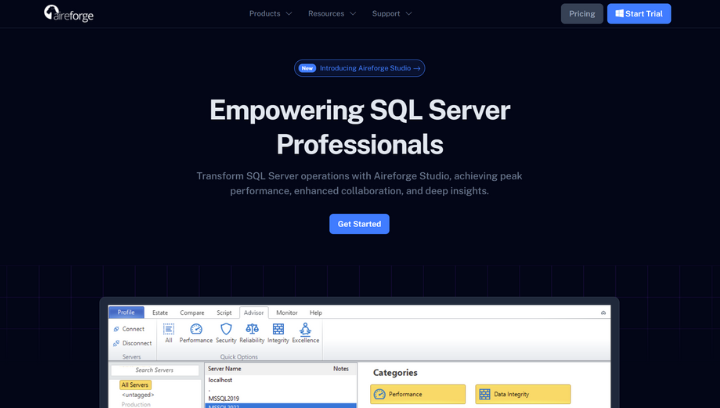Choose the Reliability scales icon

click(252, 330)
